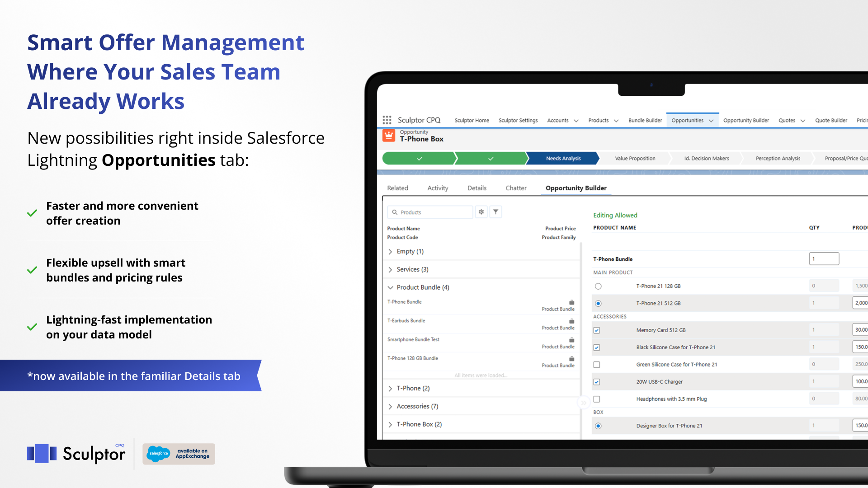Select the Value Proposition stage
Screen dimensions: 868x488
635,159
